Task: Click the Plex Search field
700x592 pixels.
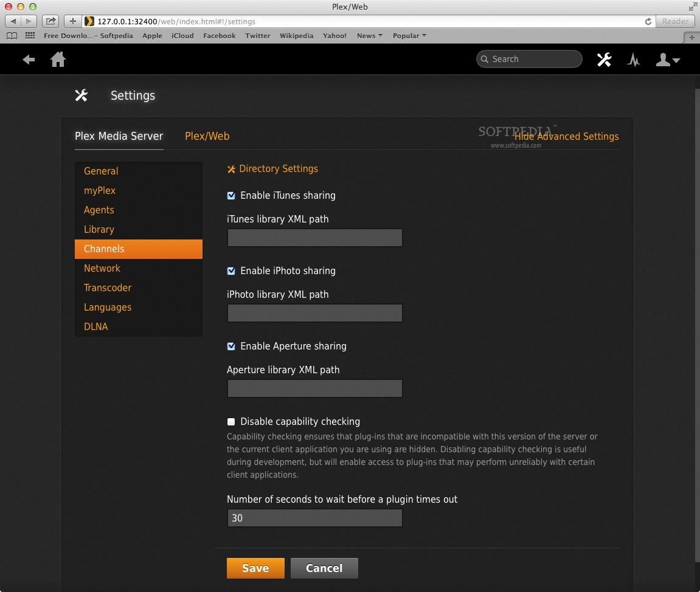Action: [529, 59]
